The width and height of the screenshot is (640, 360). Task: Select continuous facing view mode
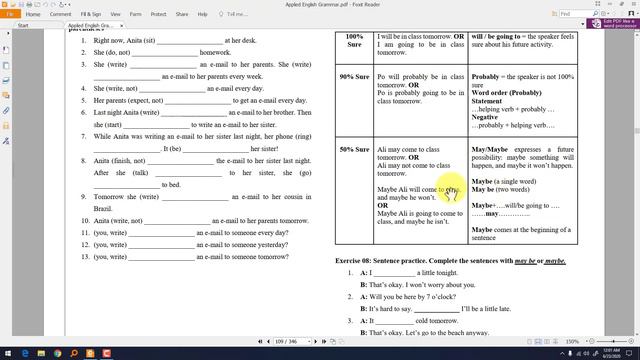pyautogui.click(x=556, y=341)
